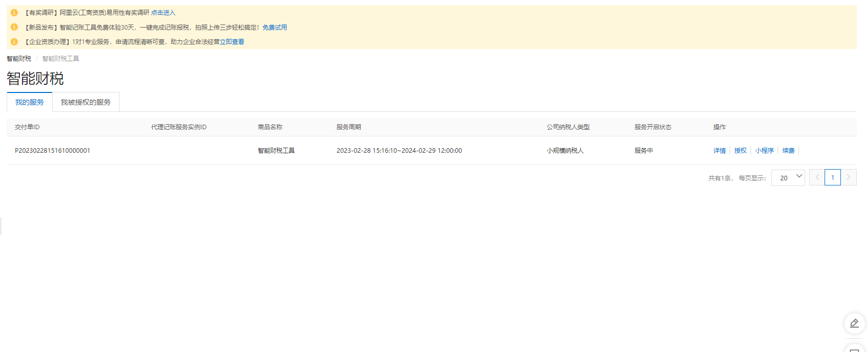Screen dimensions: 868x352
Task: Click the 交付单ID column header
Action: pos(27,127)
